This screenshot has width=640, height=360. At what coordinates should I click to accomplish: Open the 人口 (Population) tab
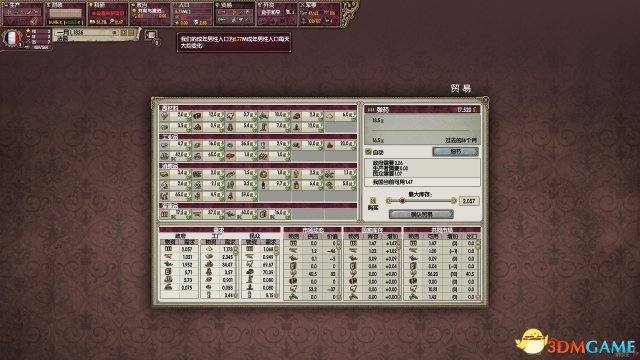point(193,13)
